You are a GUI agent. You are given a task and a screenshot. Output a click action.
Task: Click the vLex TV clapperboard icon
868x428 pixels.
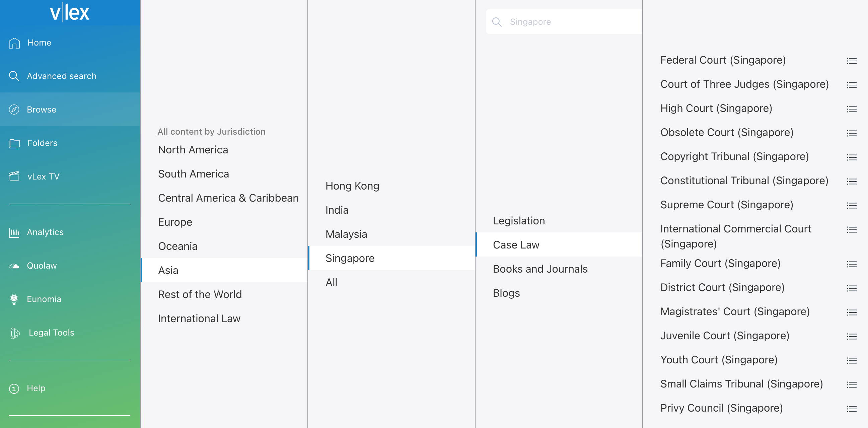coord(14,176)
